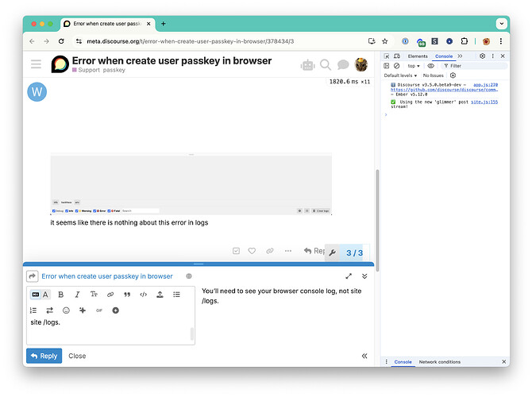Open the hamburger sidebar menu
This screenshot has width=532, height=397.
click(x=36, y=64)
